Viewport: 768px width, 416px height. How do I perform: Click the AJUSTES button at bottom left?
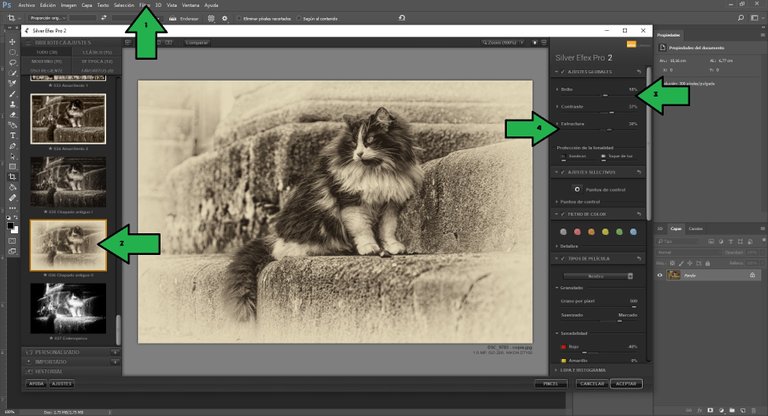point(62,384)
